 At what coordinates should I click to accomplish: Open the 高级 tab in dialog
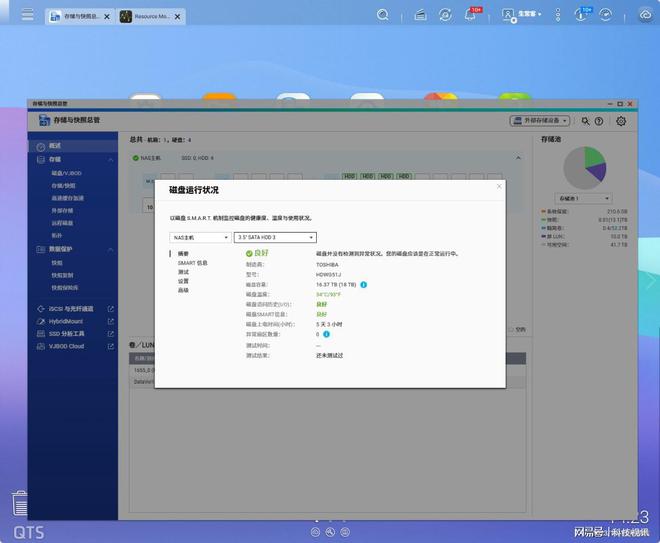coord(183,290)
